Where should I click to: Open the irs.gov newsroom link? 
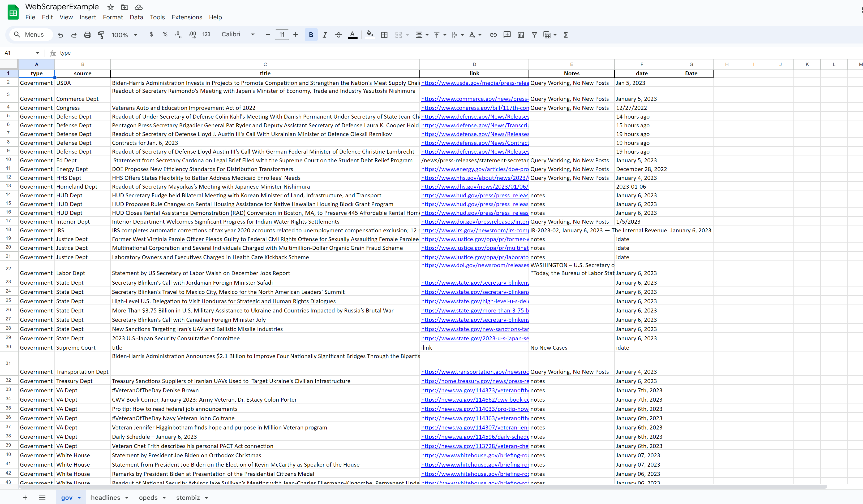[475, 230]
